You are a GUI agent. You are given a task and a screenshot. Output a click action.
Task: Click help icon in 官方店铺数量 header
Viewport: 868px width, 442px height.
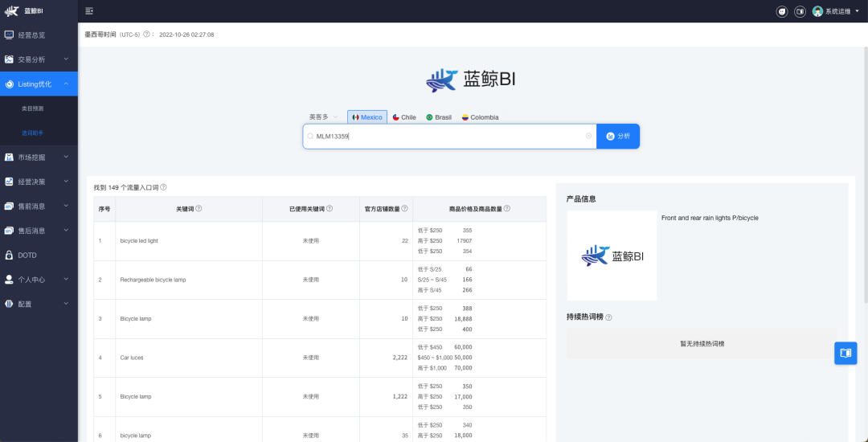(x=404, y=209)
